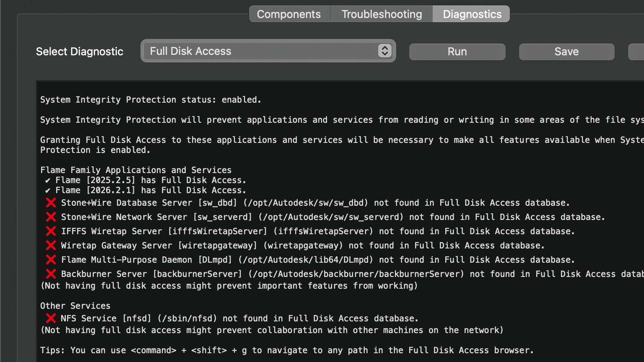Click the checkmark beside Flame [2026.2.1]
Screen dimensions: 644x362
coord(48,191)
